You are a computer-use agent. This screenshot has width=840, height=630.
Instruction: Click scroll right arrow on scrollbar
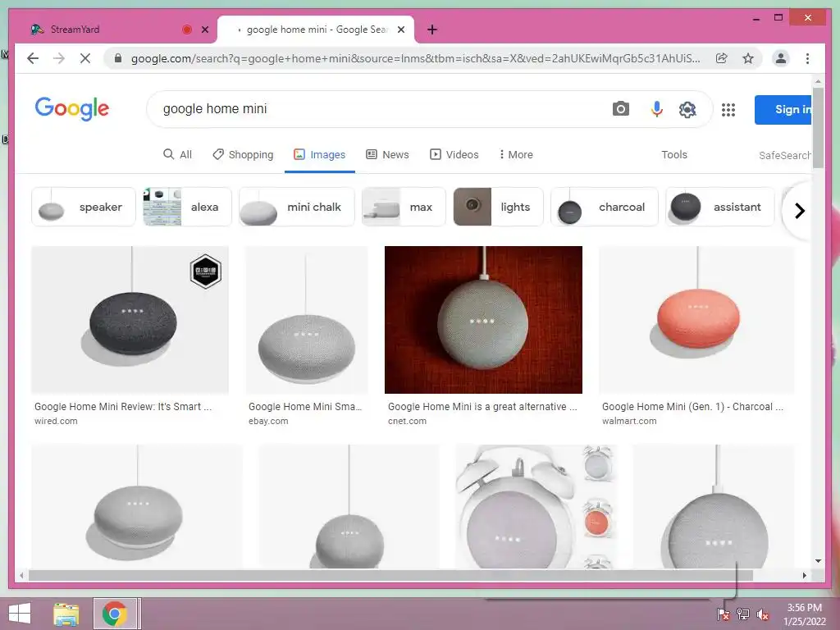[804, 575]
